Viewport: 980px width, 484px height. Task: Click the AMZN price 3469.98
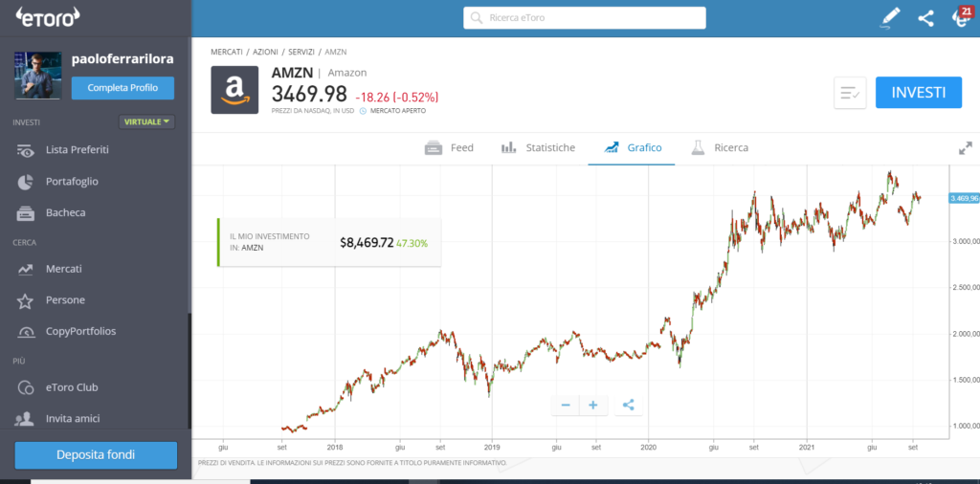click(309, 94)
